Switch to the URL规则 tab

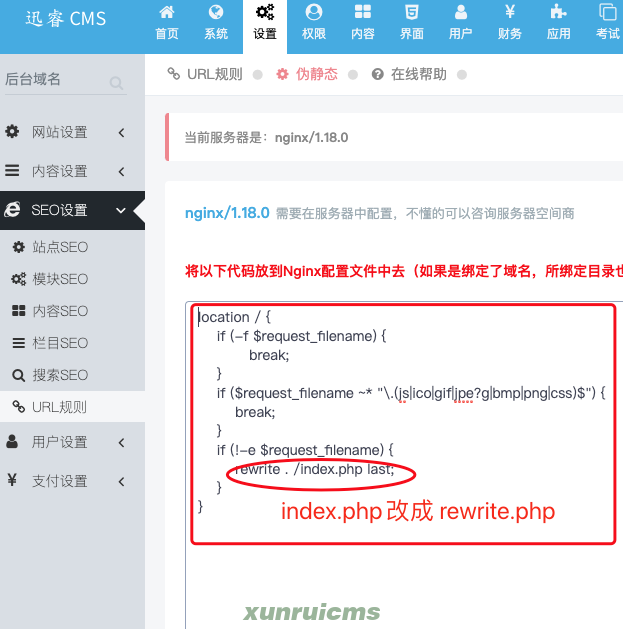click(x=205, y=74)
